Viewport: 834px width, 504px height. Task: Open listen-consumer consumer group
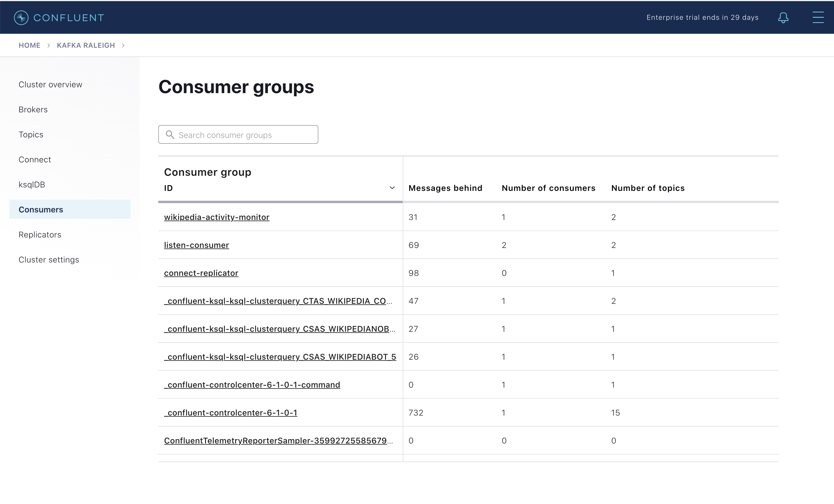[x=197, y=245]
